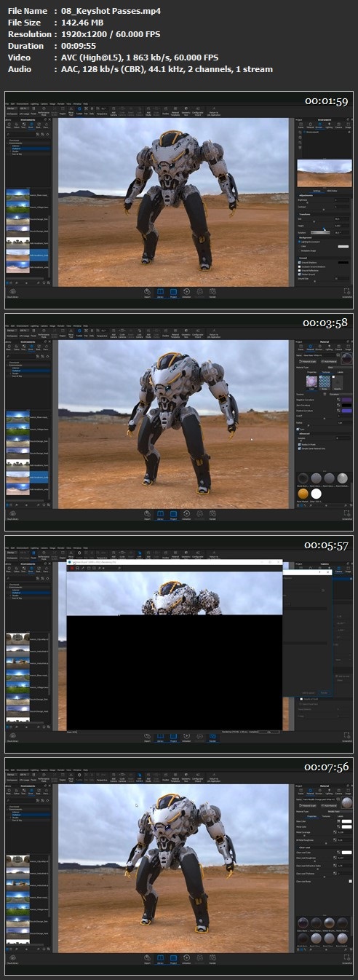Image resolution: width=358 pixels, height=980 pixels.
Task: Click the Material Graph button in 03:58 frame
Action: (308, 361)
